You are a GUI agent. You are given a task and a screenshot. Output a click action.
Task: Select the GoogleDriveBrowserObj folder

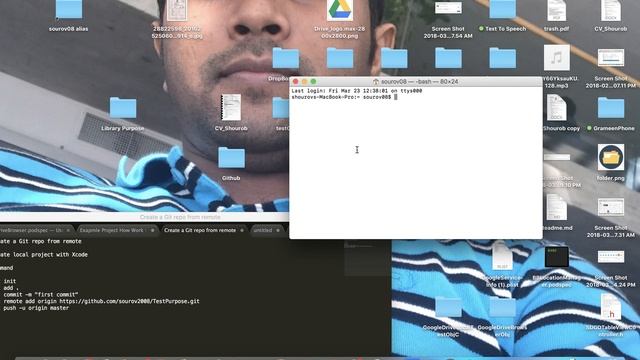pyautogui.click(x=502, y=307)
